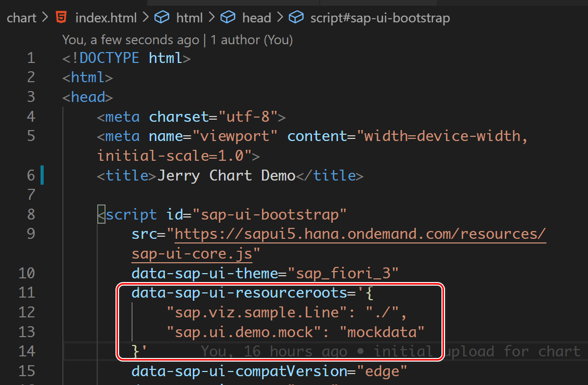This screenshot has height=385, width=588.
Task: Click the closing brace on line 14
Action: [136, 352]
